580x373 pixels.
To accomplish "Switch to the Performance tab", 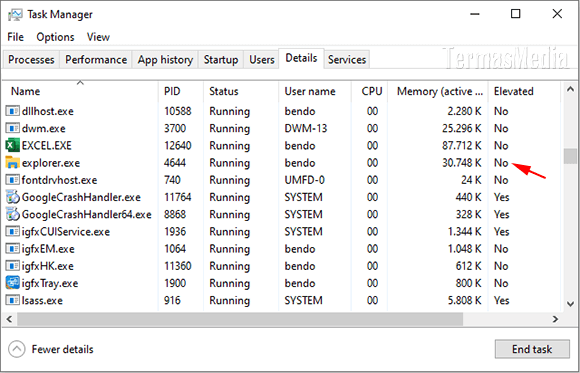I will coord(96,60).
